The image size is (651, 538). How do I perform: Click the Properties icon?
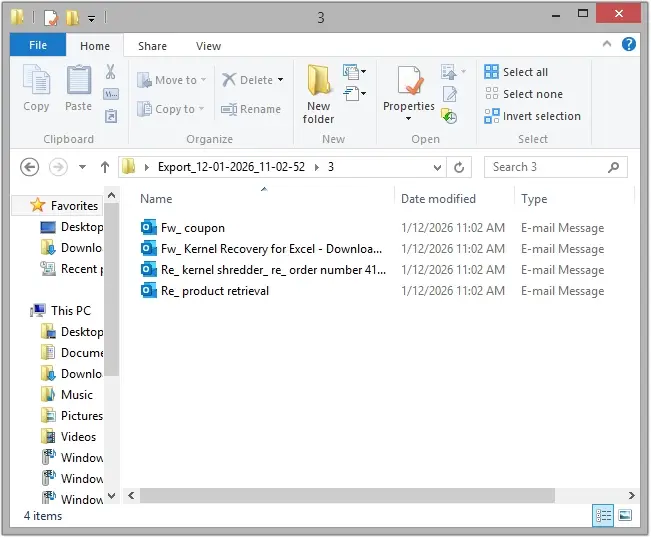[x=409, y=80]
